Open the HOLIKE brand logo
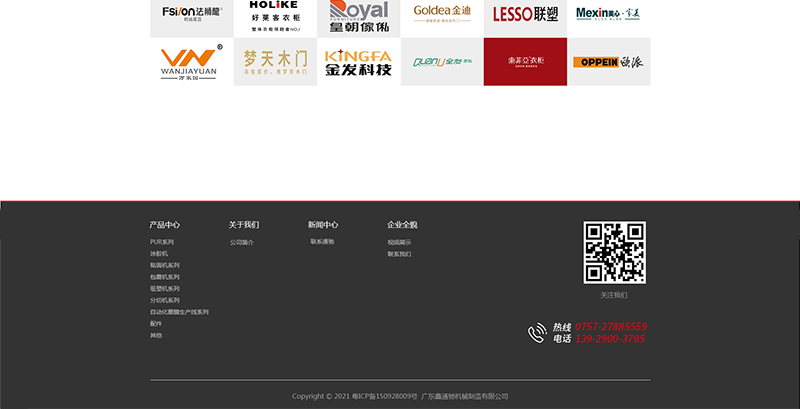The image size is (800, 409). click(x=275, y=16)
